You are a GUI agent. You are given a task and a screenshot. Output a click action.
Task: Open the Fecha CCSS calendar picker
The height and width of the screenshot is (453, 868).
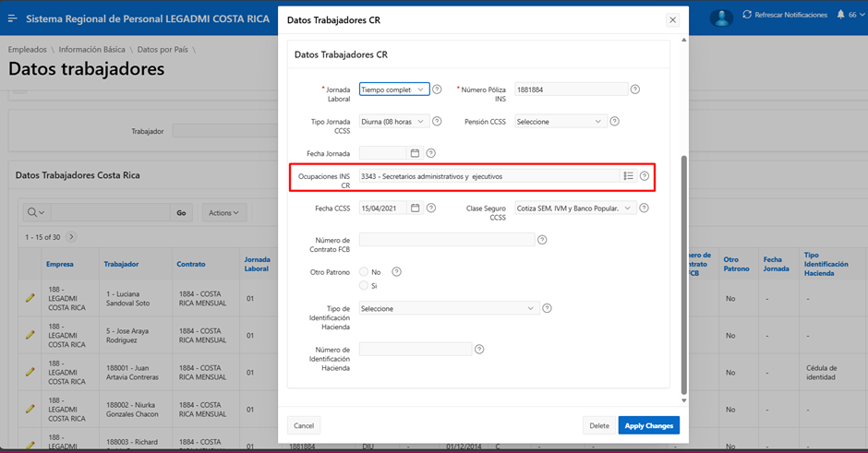coord(415,209)
